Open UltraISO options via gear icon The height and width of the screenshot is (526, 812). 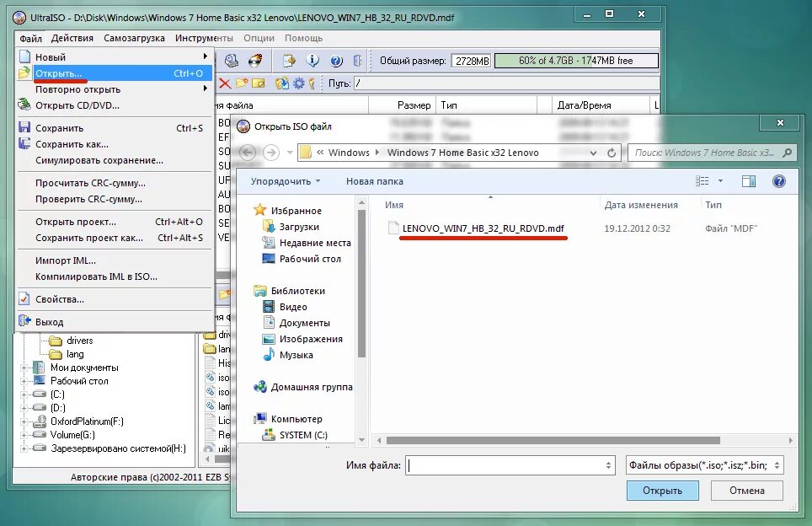pos(296,83)
